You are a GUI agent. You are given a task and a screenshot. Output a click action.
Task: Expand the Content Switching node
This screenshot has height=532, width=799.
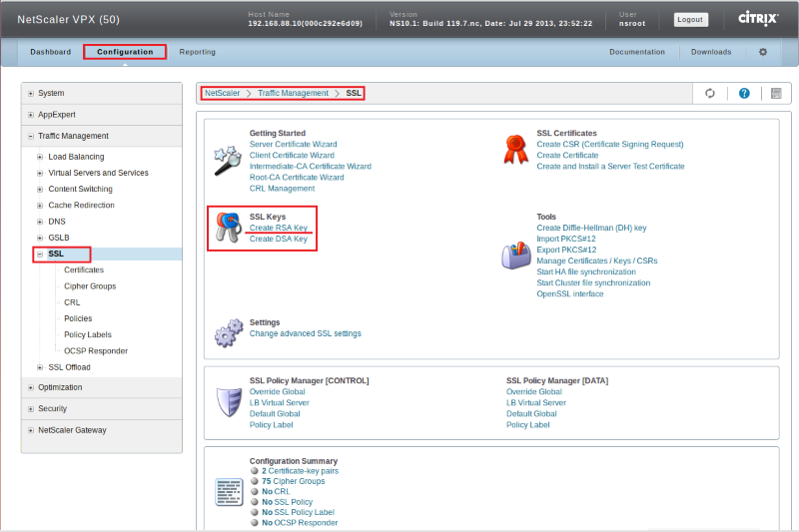40,190
